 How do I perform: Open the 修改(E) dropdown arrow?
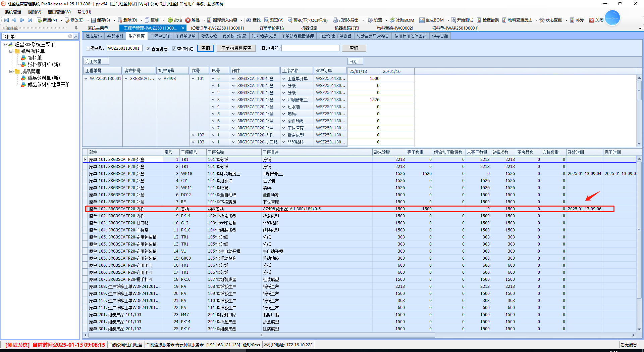tap(88, 20)
